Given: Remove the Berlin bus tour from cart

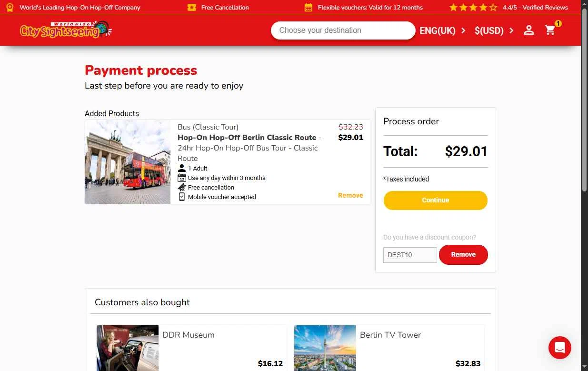Looking at the screenshot, I should pyautogui.click(x=350, y=195).
